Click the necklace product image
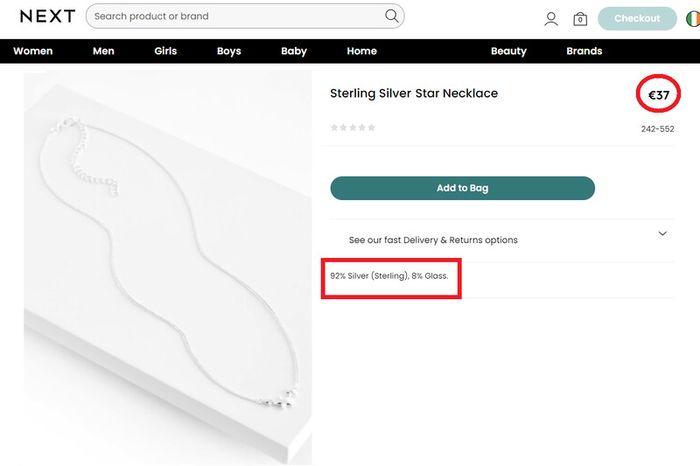 (x=168, y=268)
